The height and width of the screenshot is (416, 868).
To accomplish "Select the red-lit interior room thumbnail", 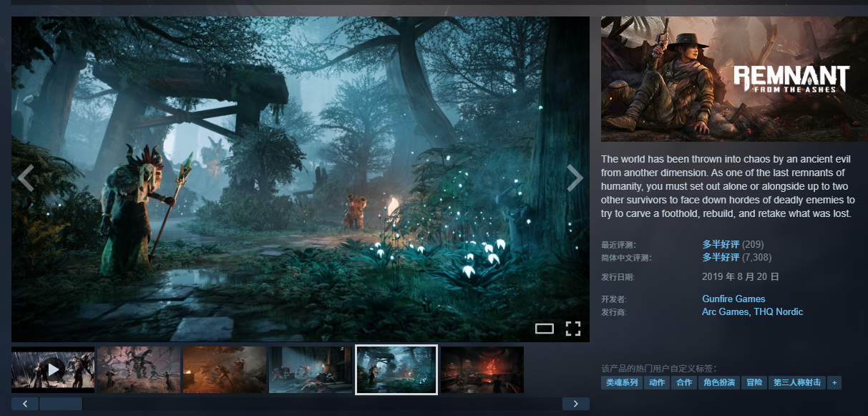I will point(482,369).
